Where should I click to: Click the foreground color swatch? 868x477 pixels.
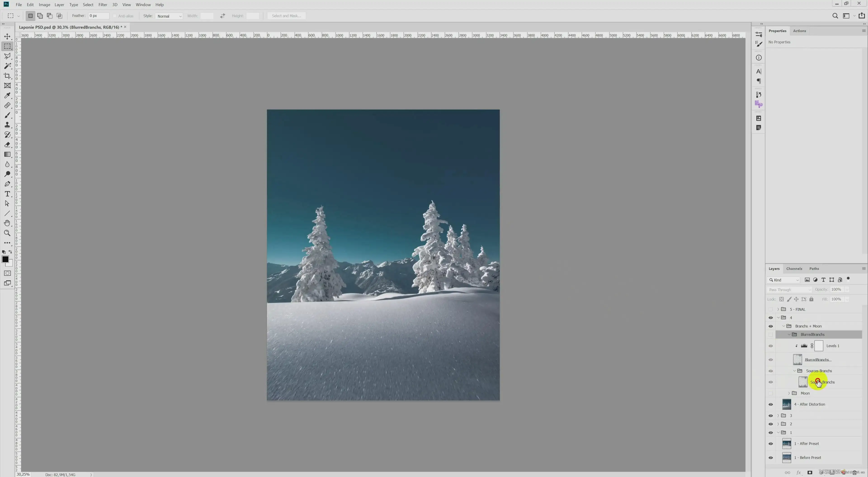click(x=5, y=259)
